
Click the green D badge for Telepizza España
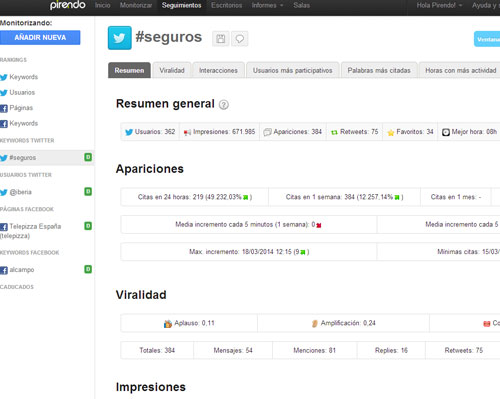coord(88,226)
